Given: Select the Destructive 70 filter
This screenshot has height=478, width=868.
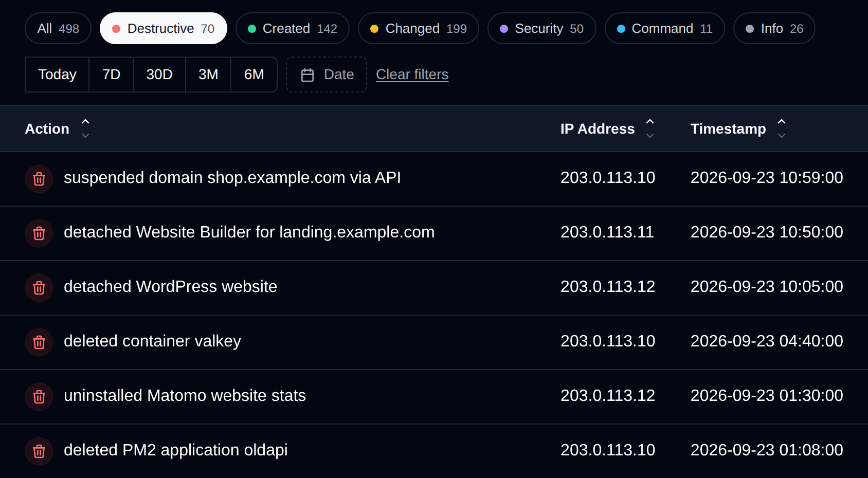Looking at the screenshot, I should click(x=164, y=28).
